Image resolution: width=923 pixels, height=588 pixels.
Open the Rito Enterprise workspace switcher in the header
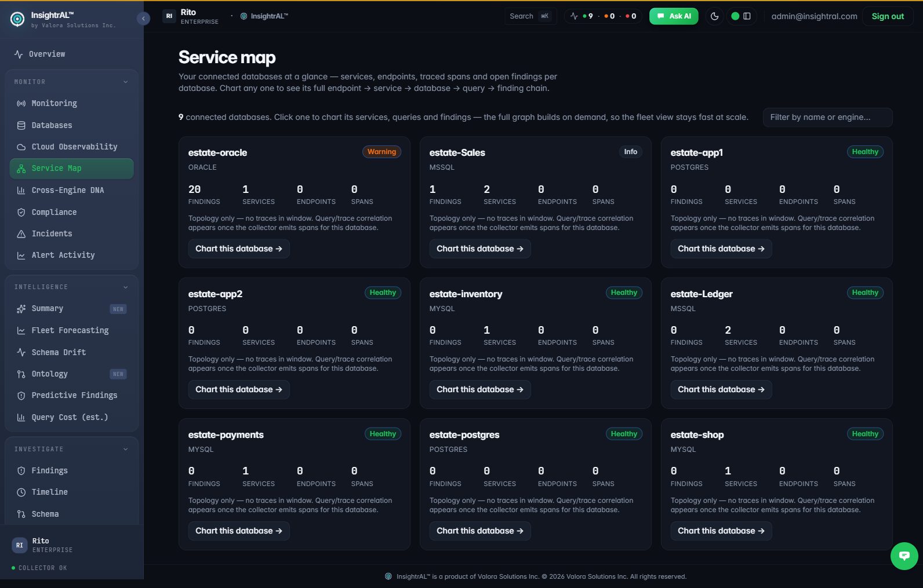191,16
